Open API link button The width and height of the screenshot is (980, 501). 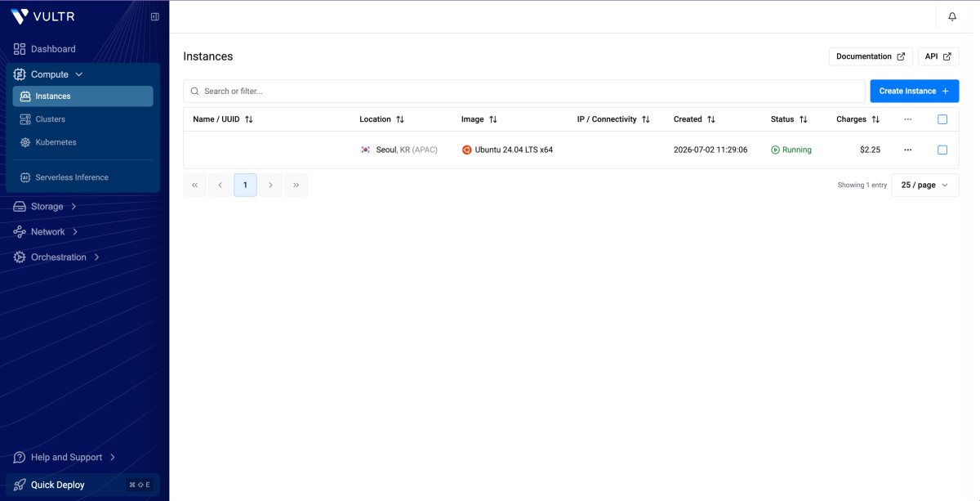938,56
